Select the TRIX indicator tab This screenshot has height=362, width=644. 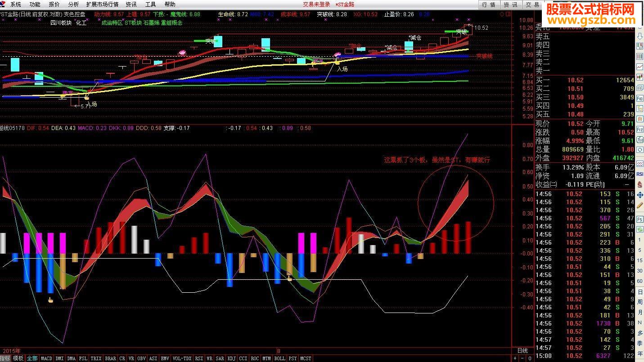tap(96, 358)
